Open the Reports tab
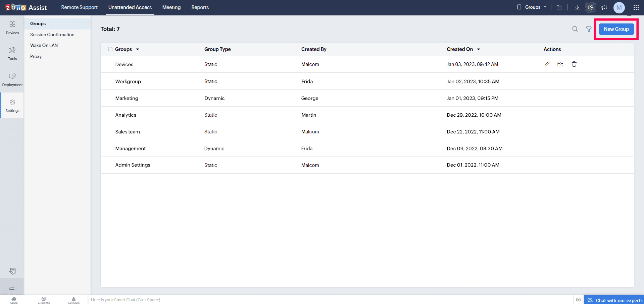Screen dimensions: 644x304 click(200, 7)
